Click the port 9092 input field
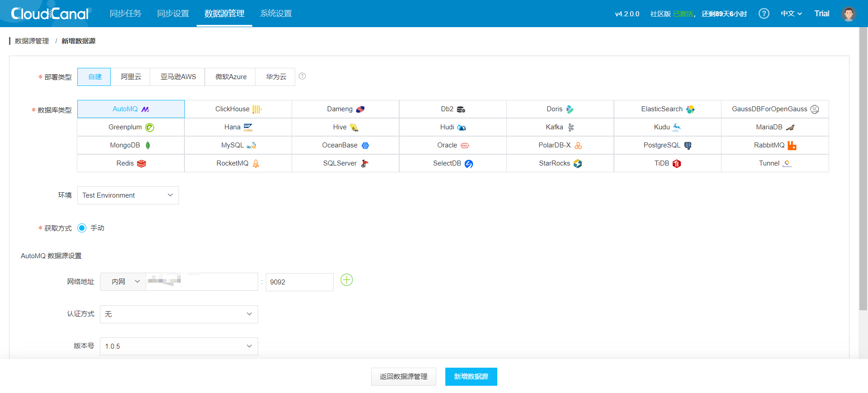 [299, 282]
